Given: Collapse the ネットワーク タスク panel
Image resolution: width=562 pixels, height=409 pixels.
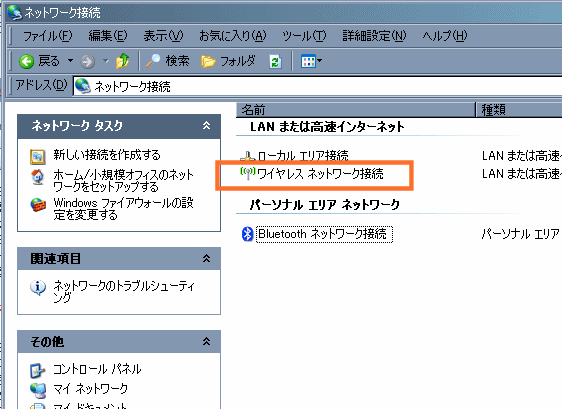Looking at the screenshot, I should (206, 125).
